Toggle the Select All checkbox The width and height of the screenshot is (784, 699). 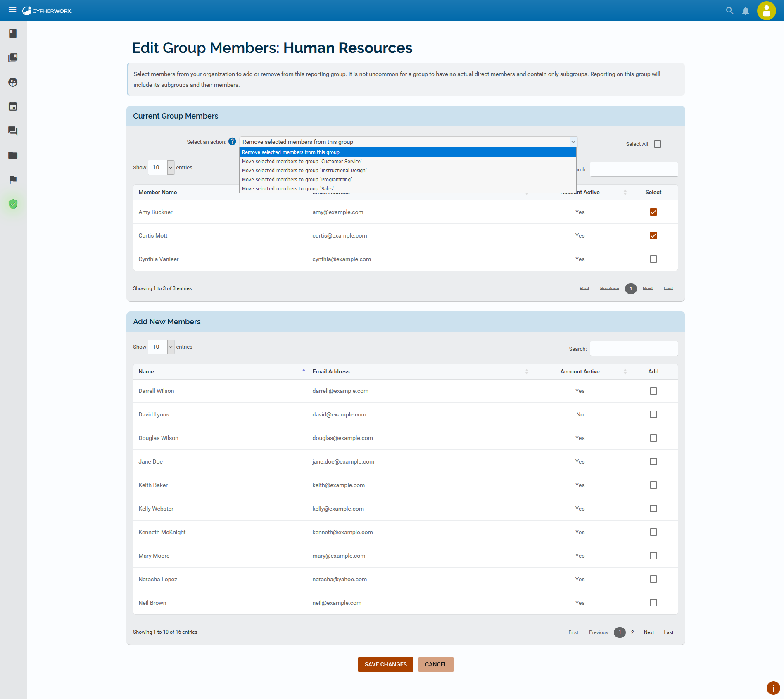click(658, 144)
